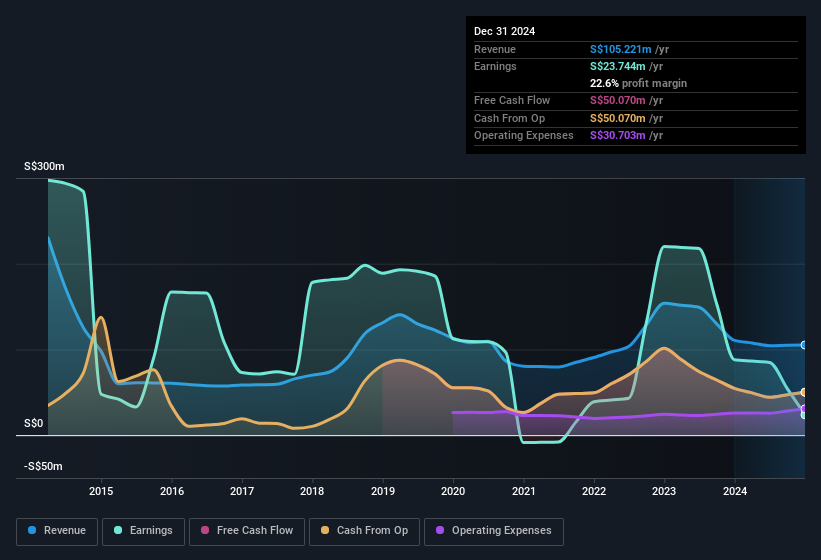Click the purple Operating Expenses legend dot

tap(441, 531)
